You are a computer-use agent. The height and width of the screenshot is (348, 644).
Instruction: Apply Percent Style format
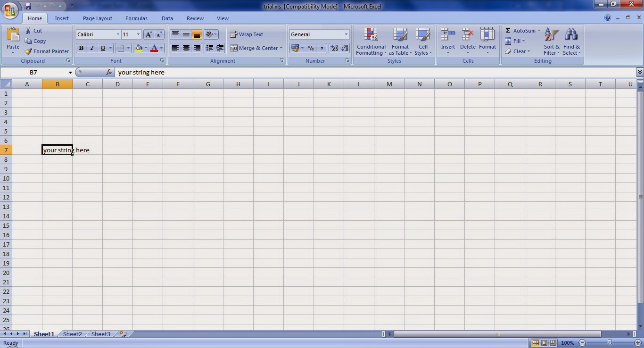pos(311,48)
